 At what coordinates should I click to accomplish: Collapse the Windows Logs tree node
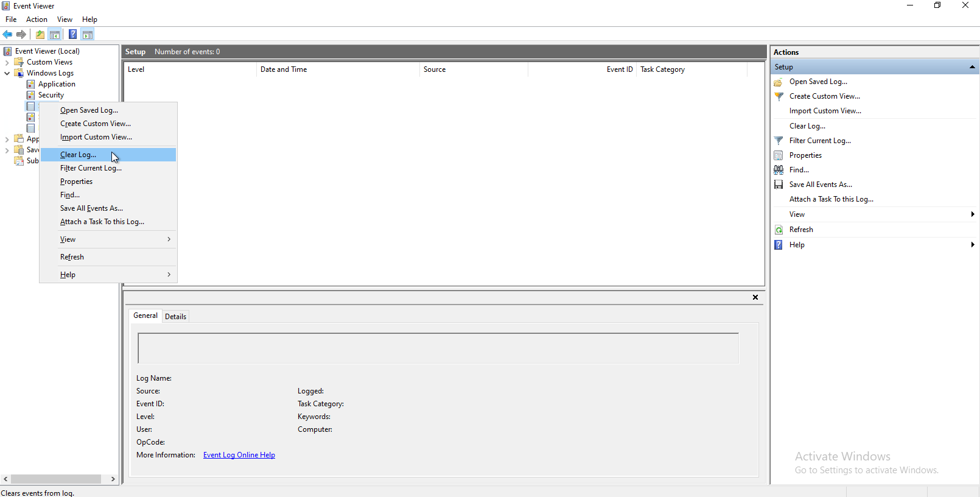(7, 73)
